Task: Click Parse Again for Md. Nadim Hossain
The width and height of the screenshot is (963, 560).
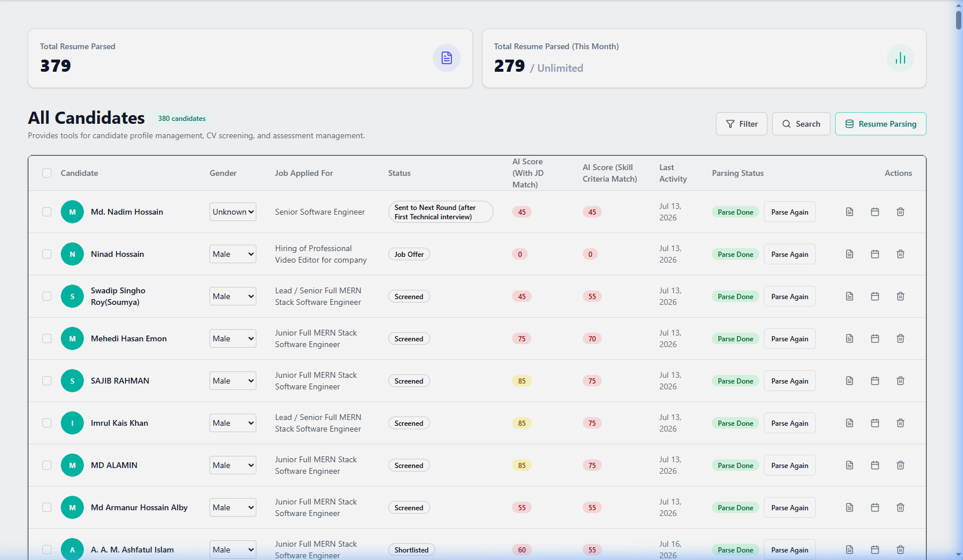Action: (789, 212)
